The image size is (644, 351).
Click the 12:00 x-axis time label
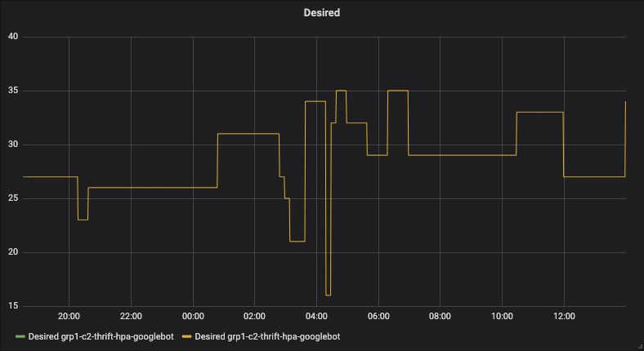pyautogui.click(x=564, y=317)
